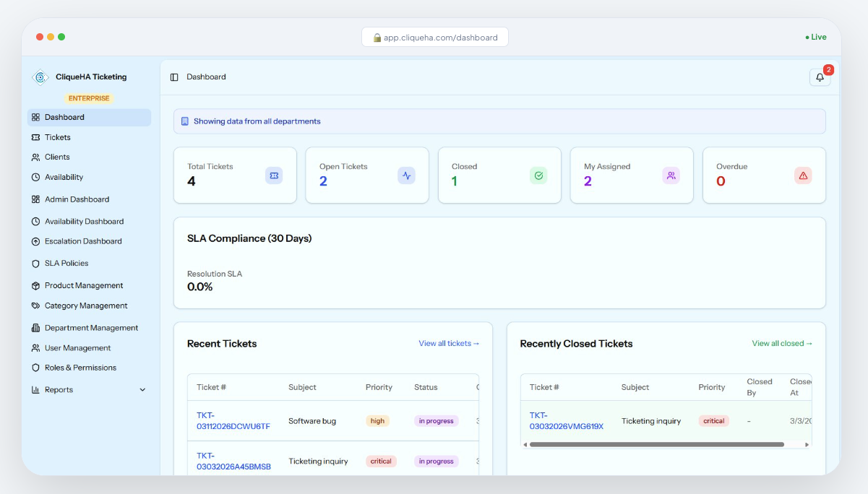Expand the Reports menu chevron
868x494 pixels.
tap(142, 390)
